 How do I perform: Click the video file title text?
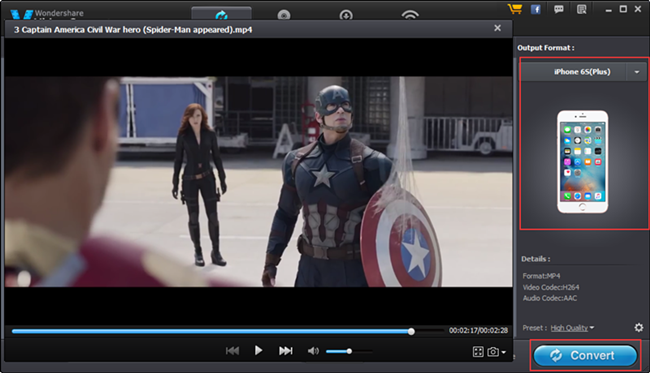pos(133,30)
